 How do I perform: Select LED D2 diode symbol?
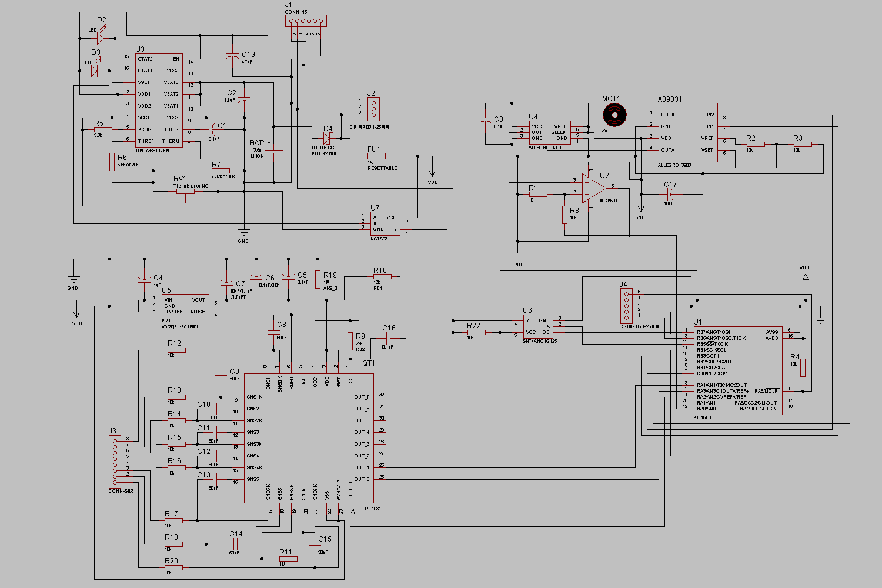pos(100,38)
